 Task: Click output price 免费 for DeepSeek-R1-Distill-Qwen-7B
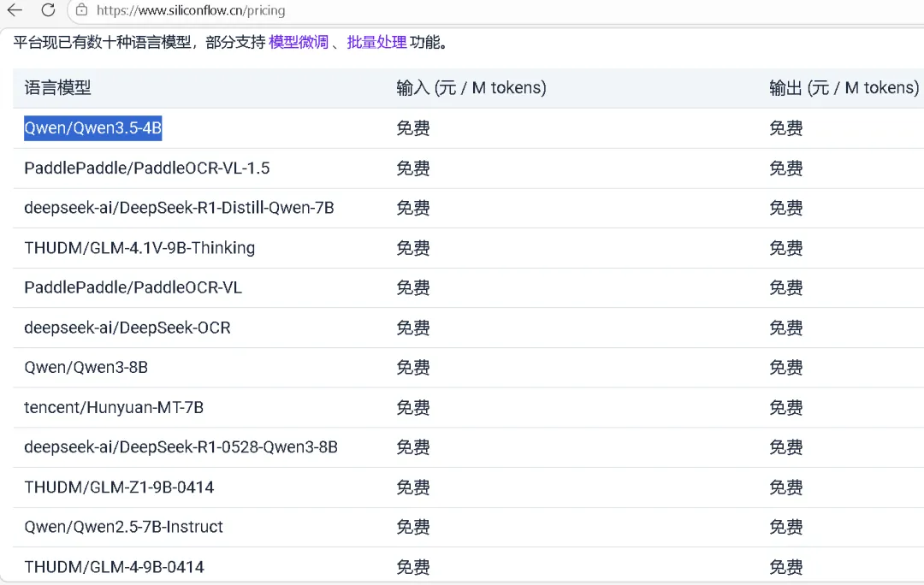[786, 208]
